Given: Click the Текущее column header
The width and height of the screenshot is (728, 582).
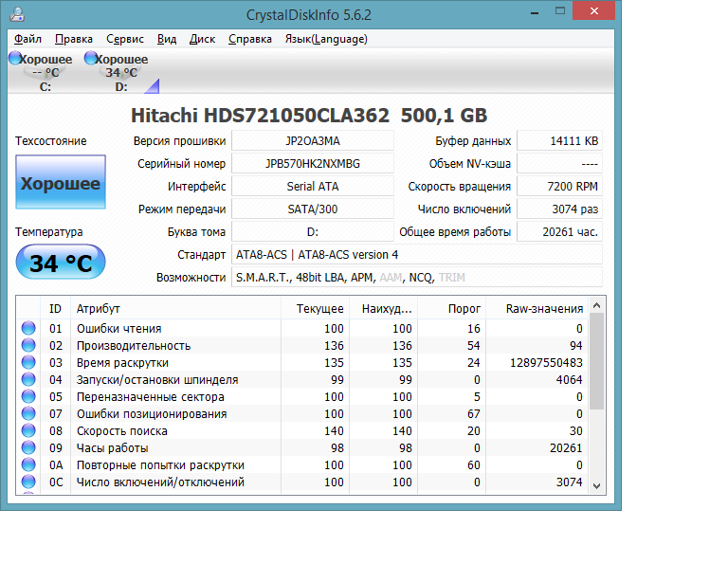Looking at the screenshot, I should click(x=316, y=308).
